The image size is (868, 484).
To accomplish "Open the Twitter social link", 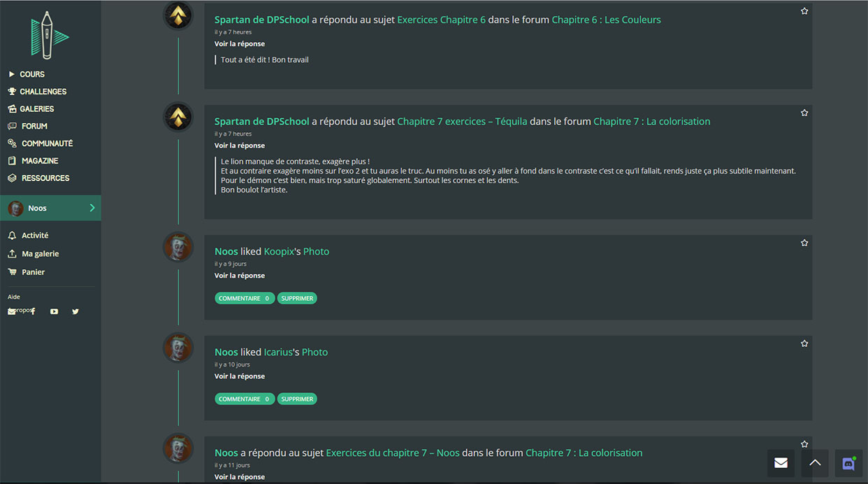I will tap(75, 311).
